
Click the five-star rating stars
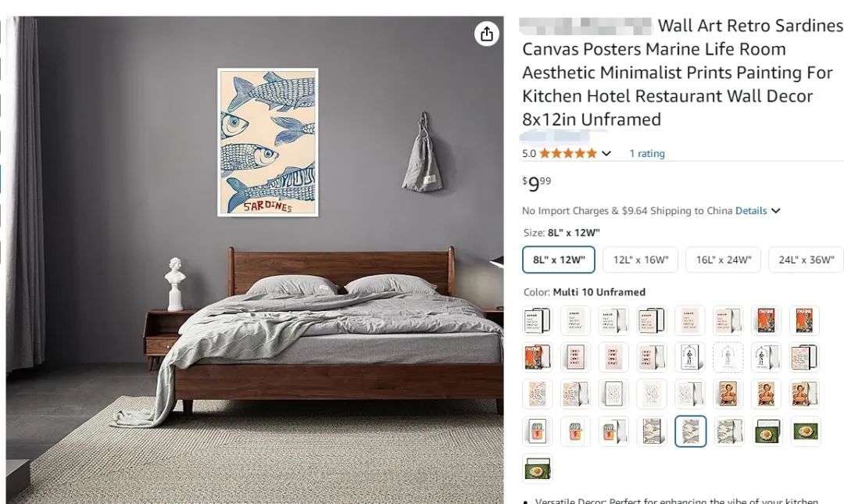[x=568, y=153]
